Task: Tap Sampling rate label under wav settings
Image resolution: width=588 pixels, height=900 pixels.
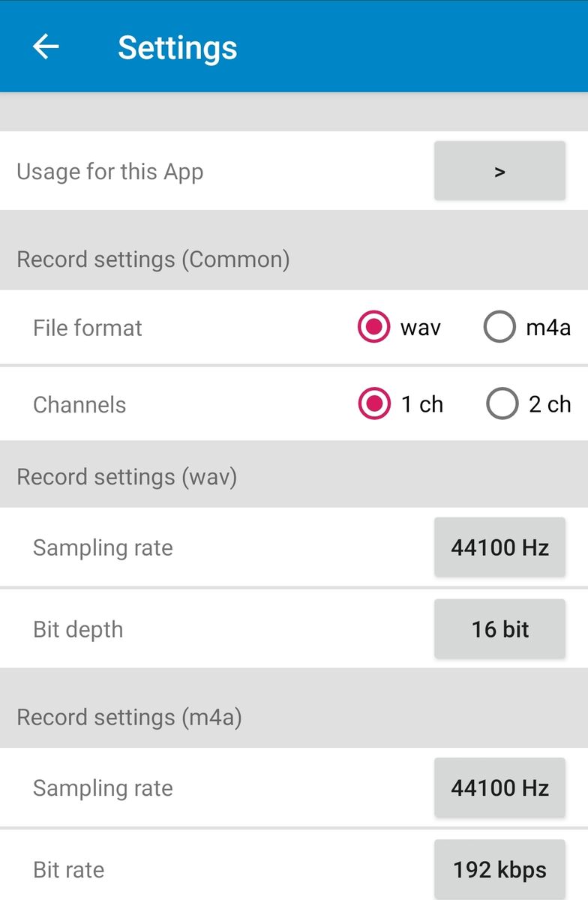Action: 103,547
